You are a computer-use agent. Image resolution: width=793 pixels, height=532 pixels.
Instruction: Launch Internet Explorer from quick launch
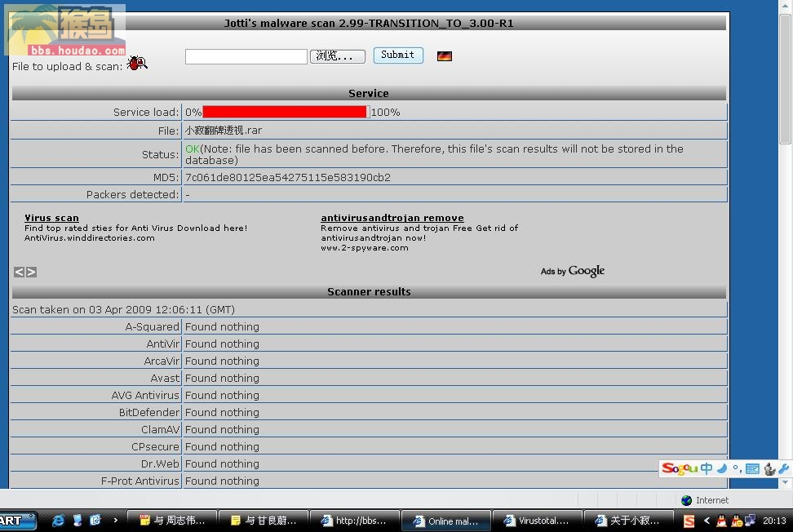59,521
